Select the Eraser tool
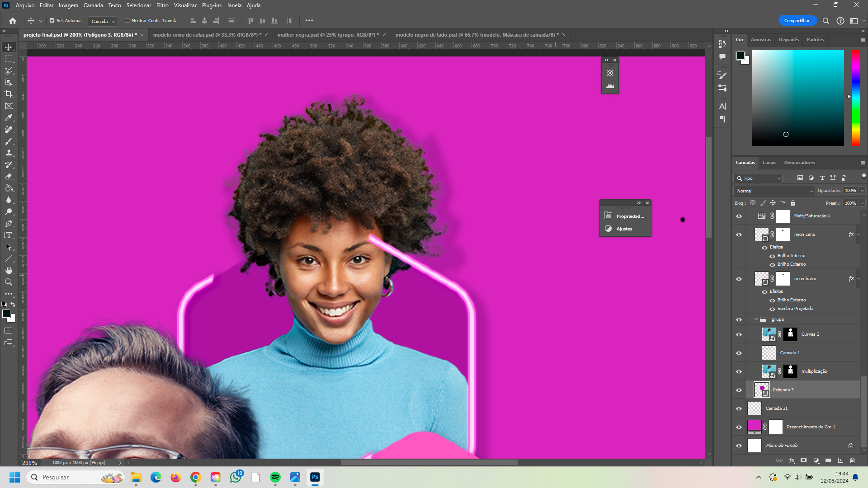Screen dimensions: 868x488 pyautogui.click(x=9, y=176)
